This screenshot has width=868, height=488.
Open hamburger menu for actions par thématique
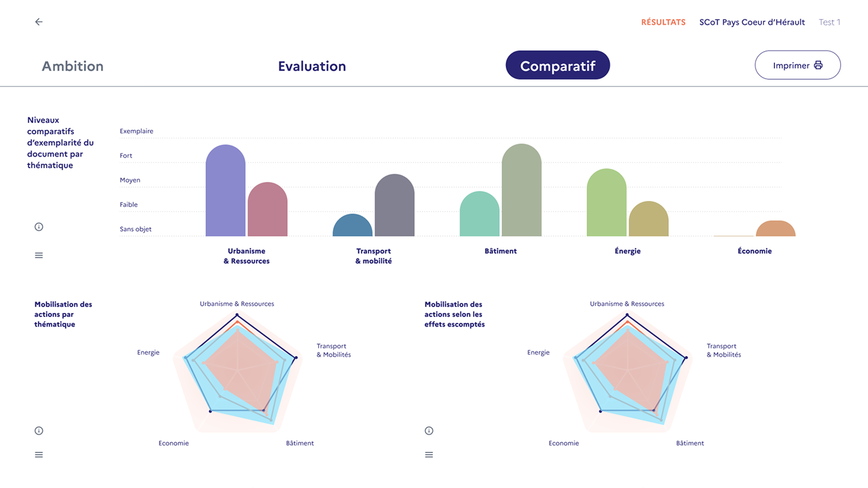tap(39, 455)
